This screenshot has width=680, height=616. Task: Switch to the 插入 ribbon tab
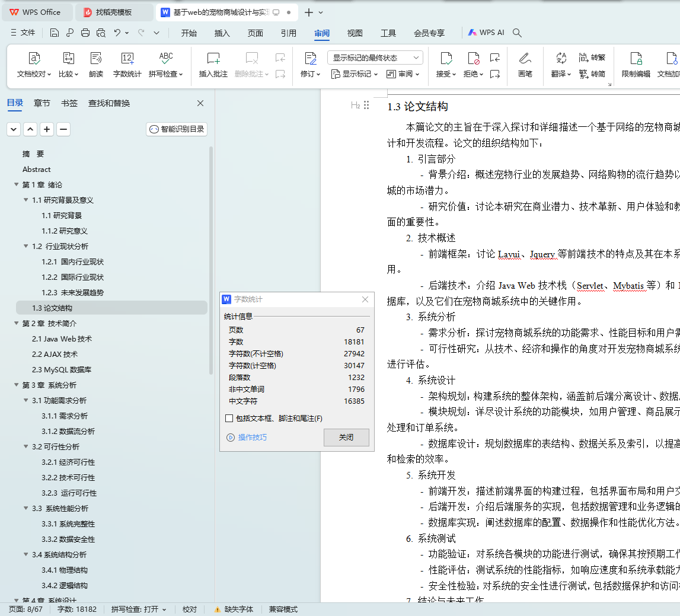click(222, 33)
